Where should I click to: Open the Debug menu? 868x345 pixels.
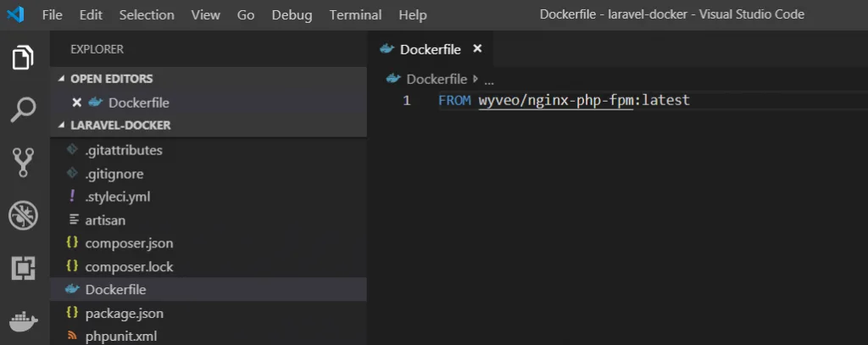pos(292,15)
